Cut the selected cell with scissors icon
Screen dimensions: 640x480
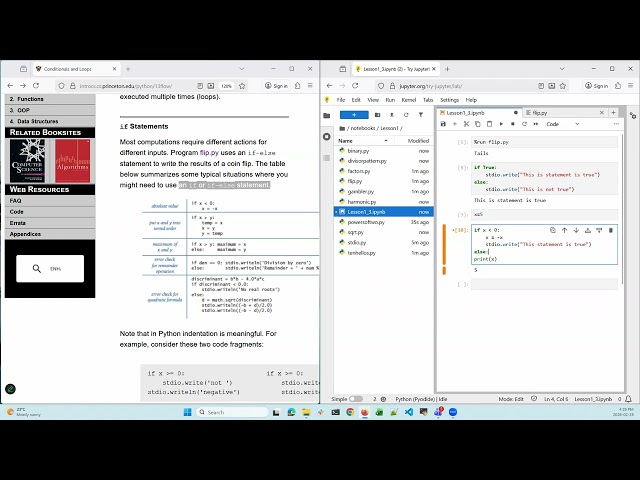point(466,124)
